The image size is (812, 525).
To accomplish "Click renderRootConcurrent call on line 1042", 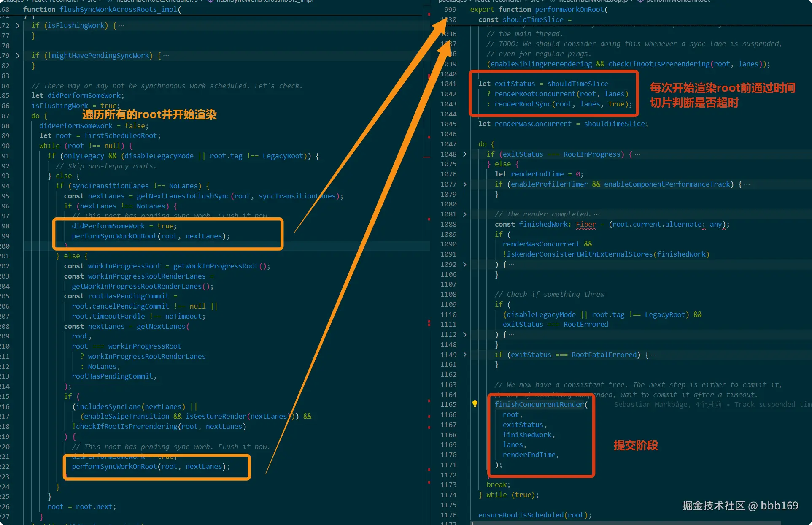I will [535, 94].
